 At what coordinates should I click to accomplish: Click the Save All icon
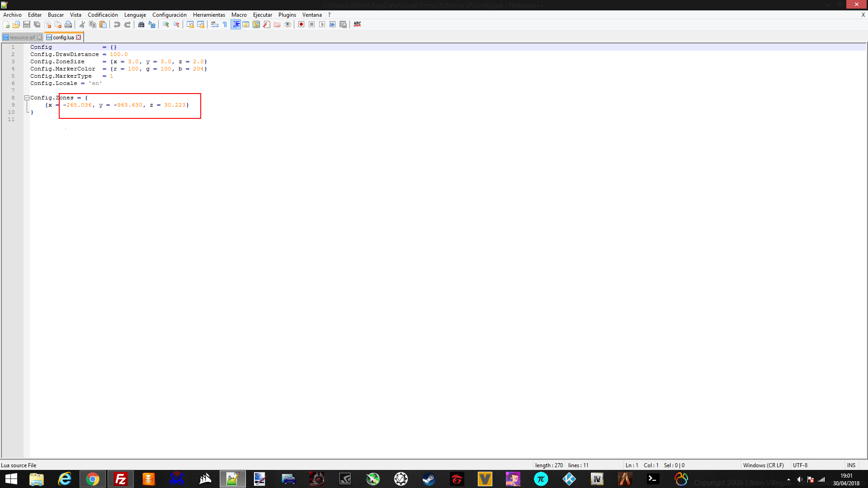(37, 24)
